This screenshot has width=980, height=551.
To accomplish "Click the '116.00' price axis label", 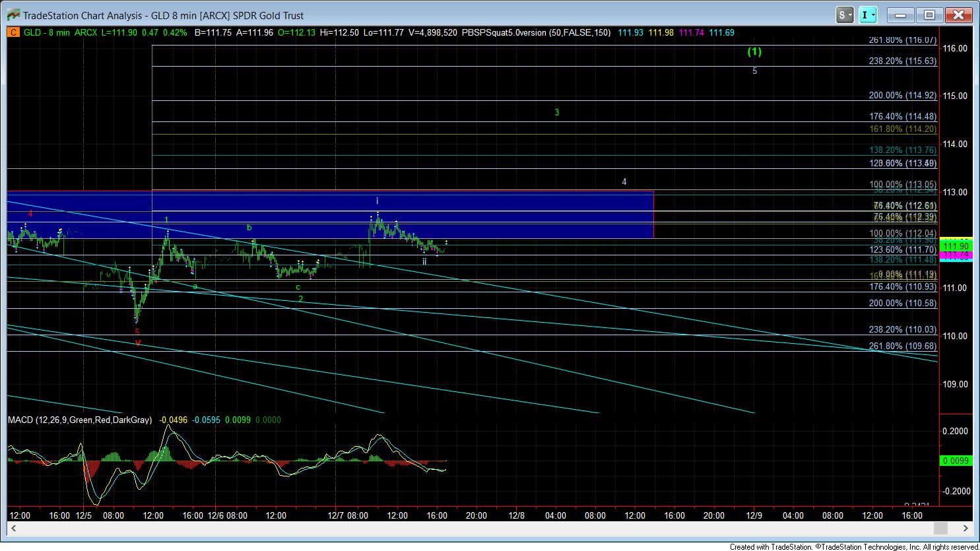I will point(955,48).
